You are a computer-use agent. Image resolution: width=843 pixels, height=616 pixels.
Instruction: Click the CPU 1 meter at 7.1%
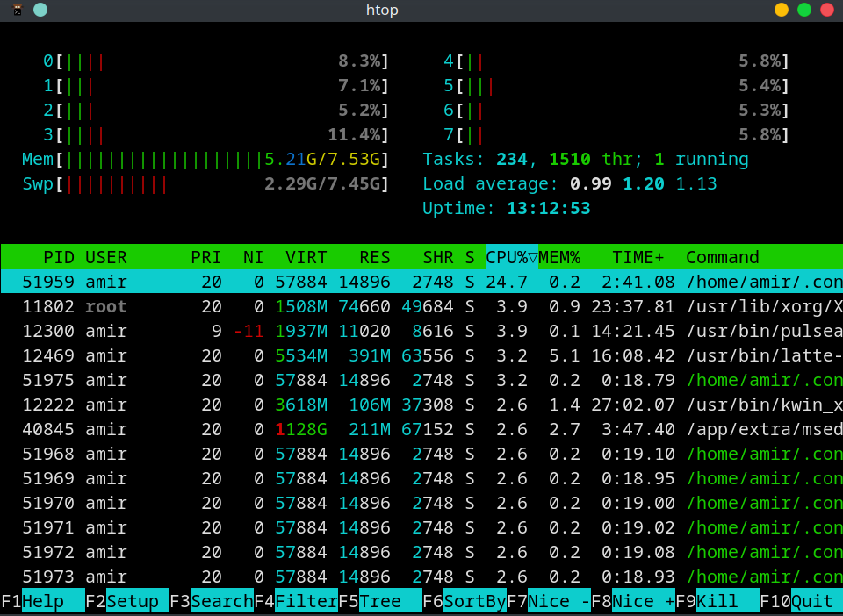click(216, 85)
